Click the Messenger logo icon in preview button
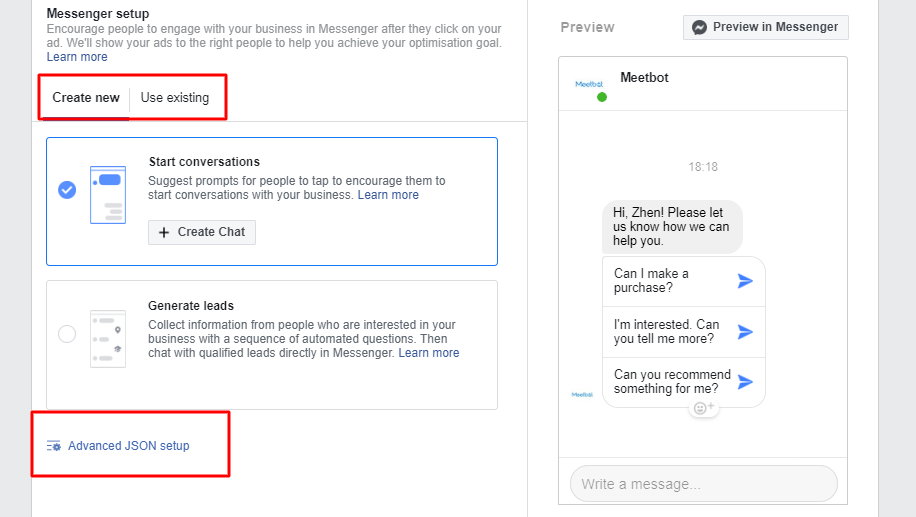The image size is (916, 517). coord(699,27)
